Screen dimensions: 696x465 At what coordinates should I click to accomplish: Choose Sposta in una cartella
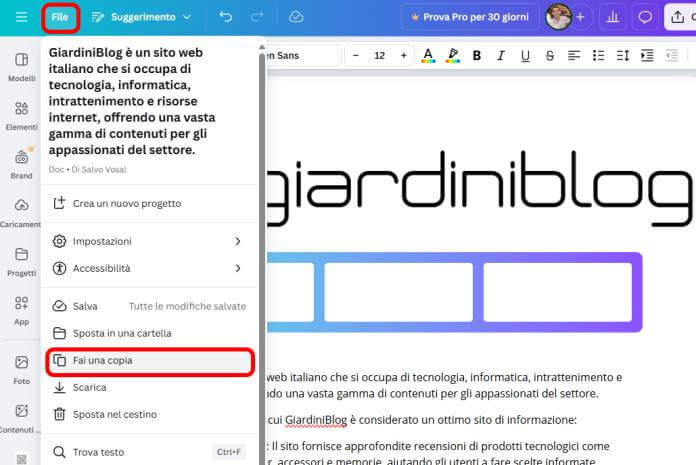point(150,333)
